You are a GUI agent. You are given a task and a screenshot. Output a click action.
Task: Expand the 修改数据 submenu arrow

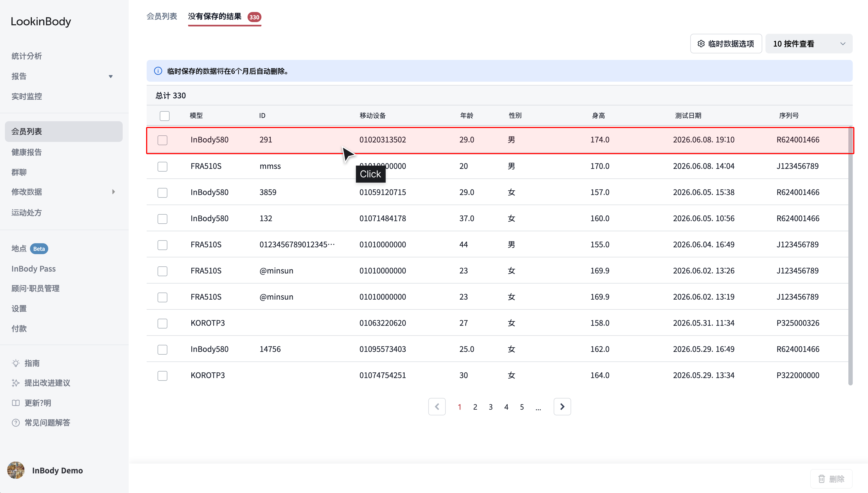pyautogui.click(x=113, y=192)
